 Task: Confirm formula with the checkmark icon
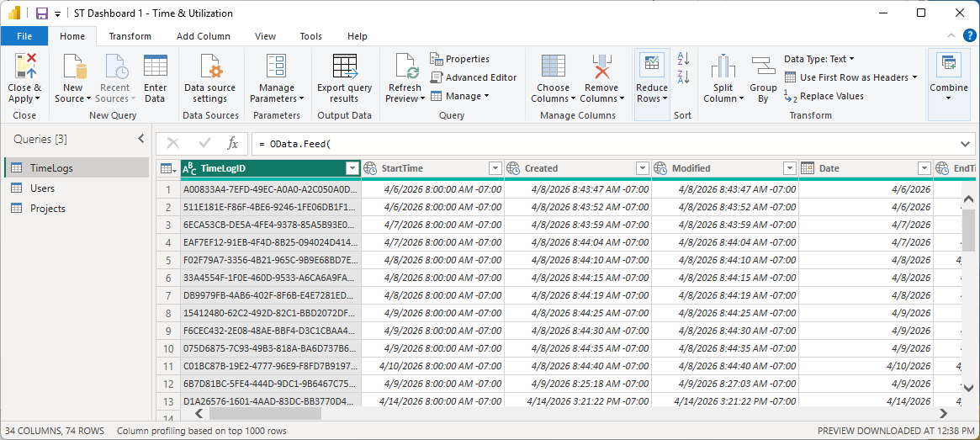click(204, 144)
